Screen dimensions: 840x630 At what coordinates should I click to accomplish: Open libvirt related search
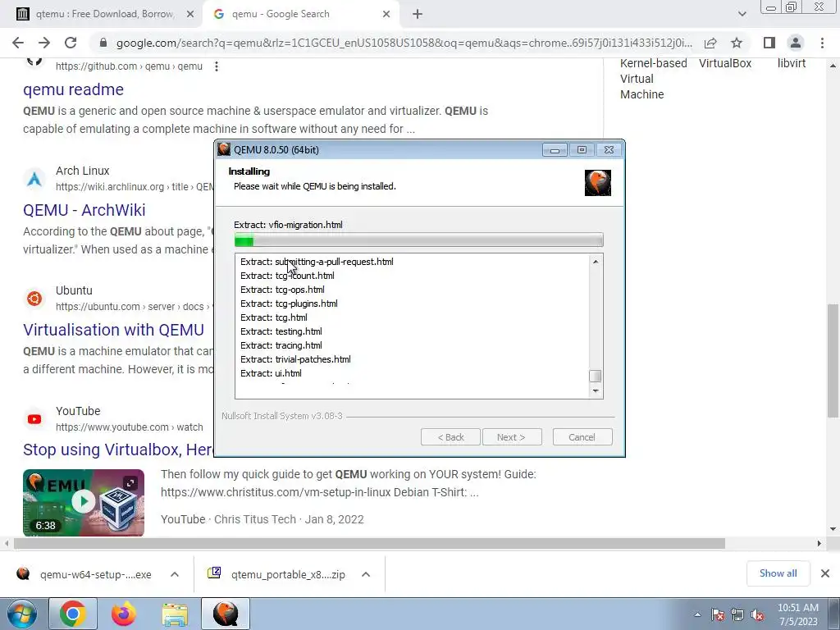point(792,63)
